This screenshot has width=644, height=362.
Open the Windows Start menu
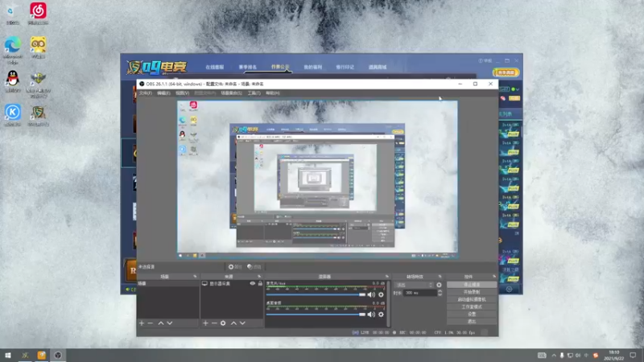8,356
